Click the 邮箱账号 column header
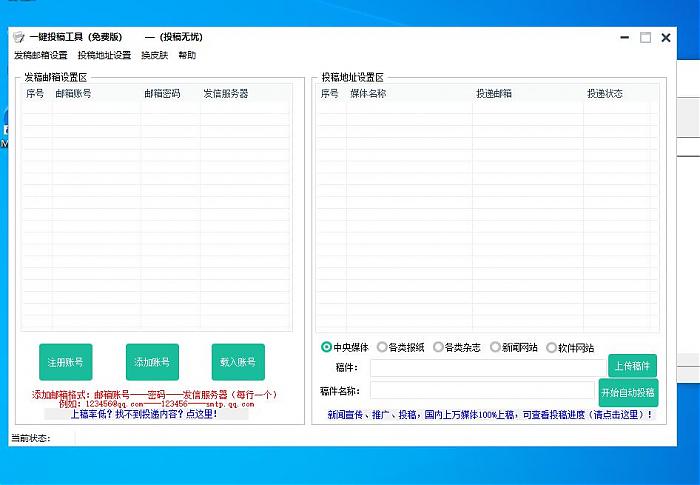 [73, 94]
